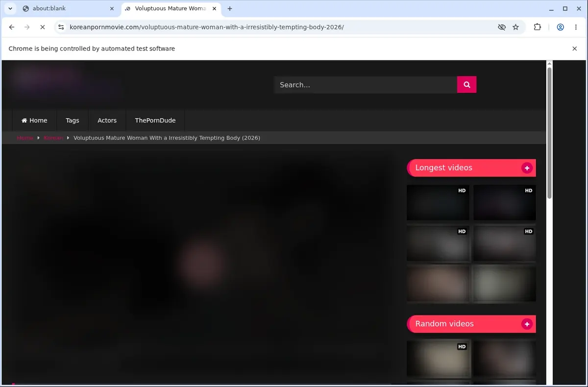Click the Random videos heading

[444, 324]
